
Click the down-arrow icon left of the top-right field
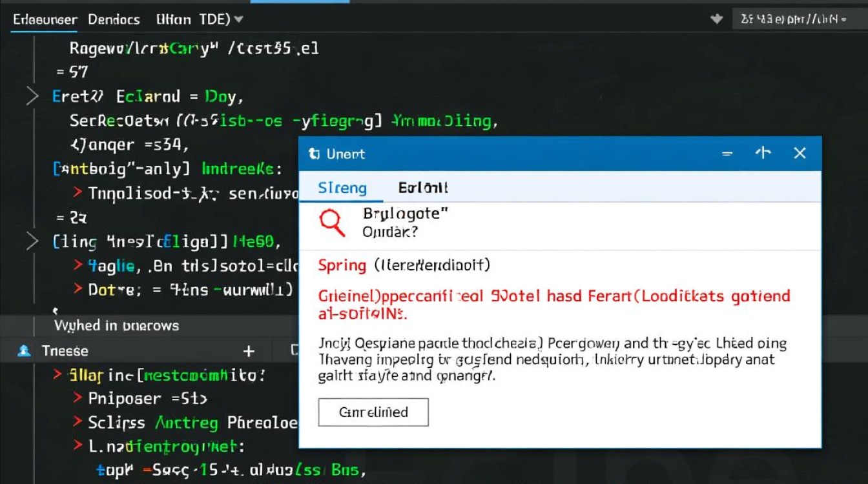point(716,19)
